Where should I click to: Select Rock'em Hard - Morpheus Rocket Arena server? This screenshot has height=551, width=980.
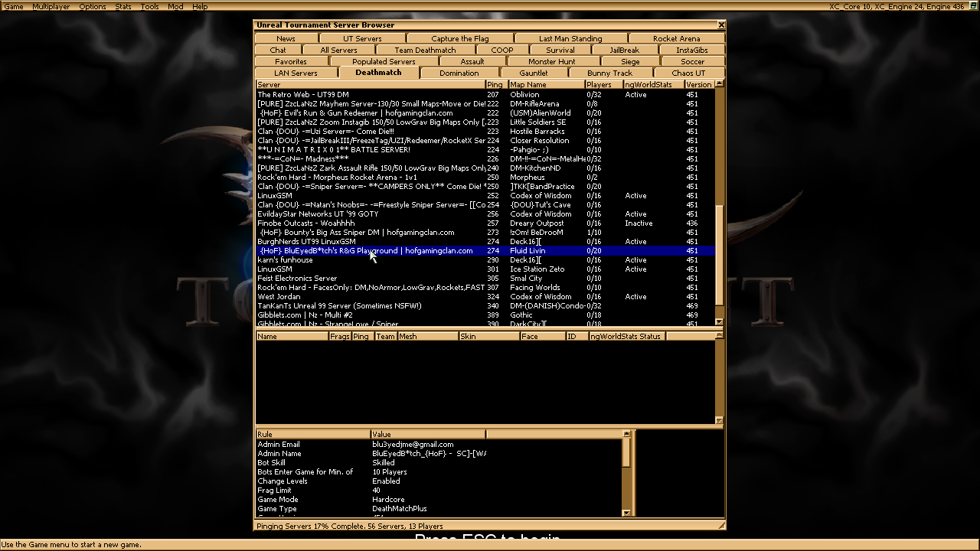tap(485, 178)
